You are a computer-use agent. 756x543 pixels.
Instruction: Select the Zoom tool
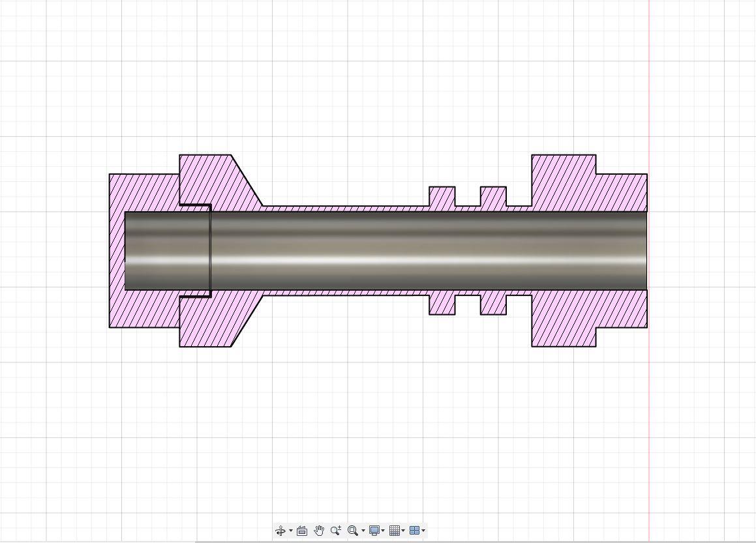[x=336, y=531]
